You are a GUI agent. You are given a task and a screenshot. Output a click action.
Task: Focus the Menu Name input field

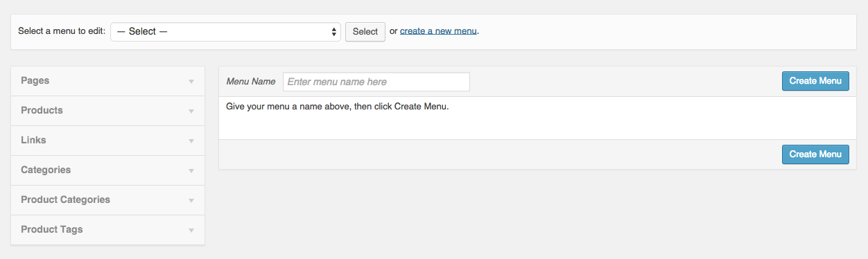376,82
